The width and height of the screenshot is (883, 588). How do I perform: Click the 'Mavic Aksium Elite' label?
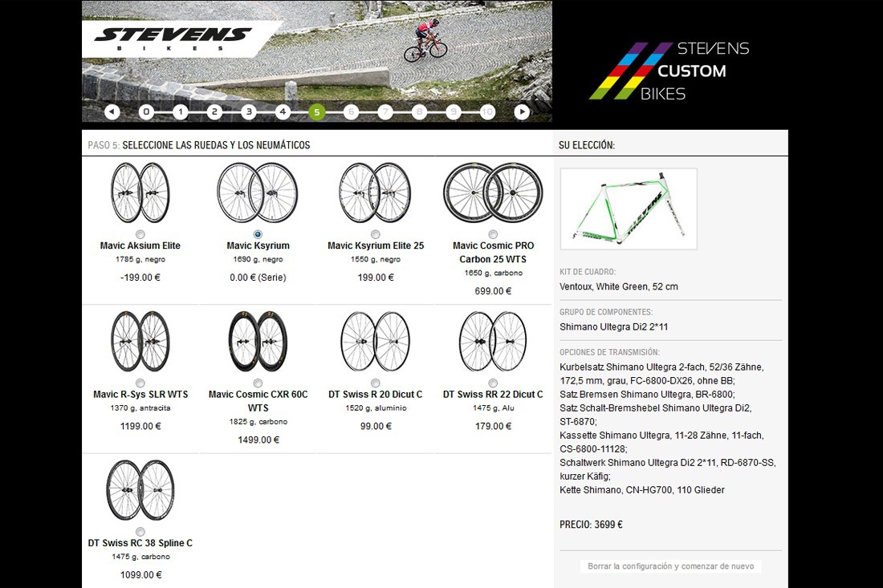coord(140,246)
